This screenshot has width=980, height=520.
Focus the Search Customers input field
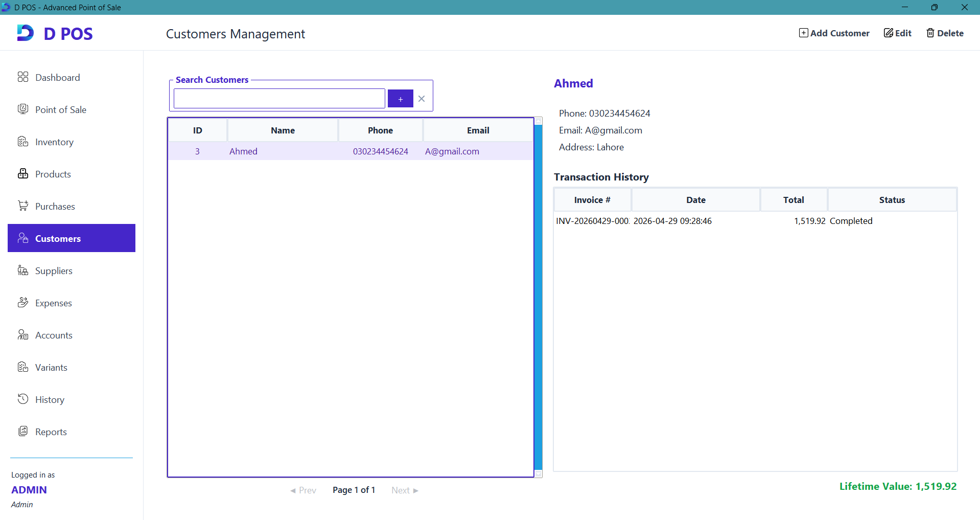(279, 99)
